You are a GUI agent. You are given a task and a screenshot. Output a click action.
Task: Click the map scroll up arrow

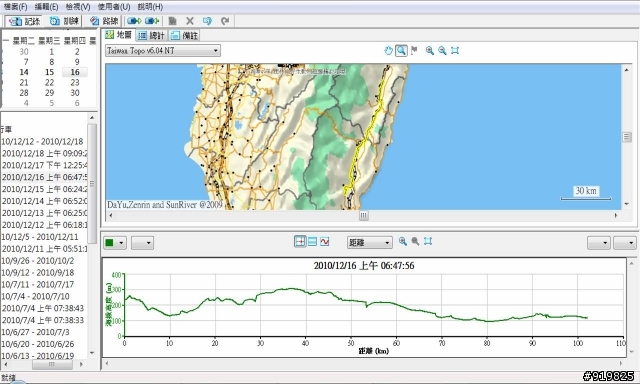click(x=627, y=70)
